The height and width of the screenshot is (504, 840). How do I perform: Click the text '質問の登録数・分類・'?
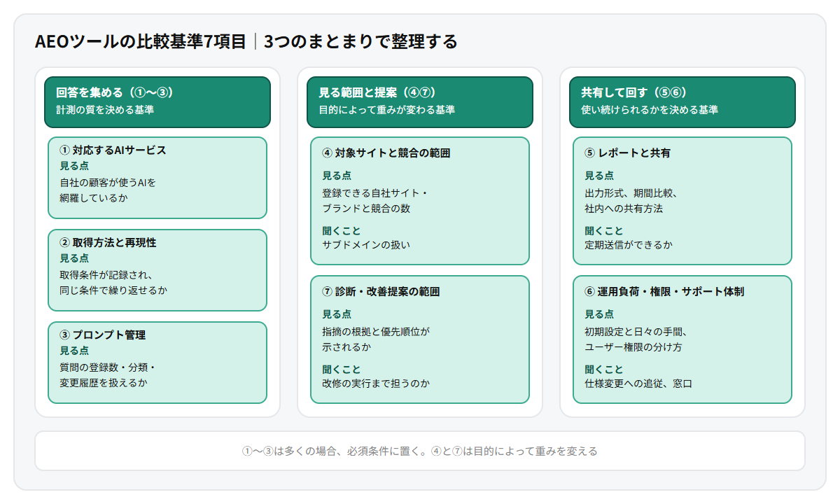click(108, 367)
